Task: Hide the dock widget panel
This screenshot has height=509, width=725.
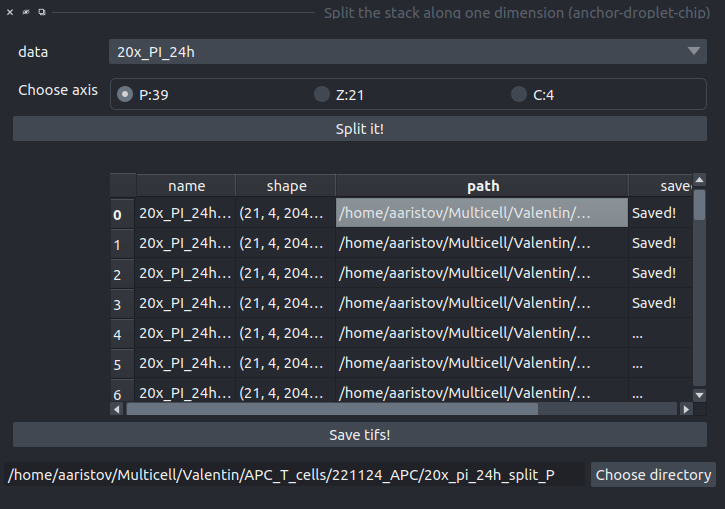Action: tap(25, 12)
